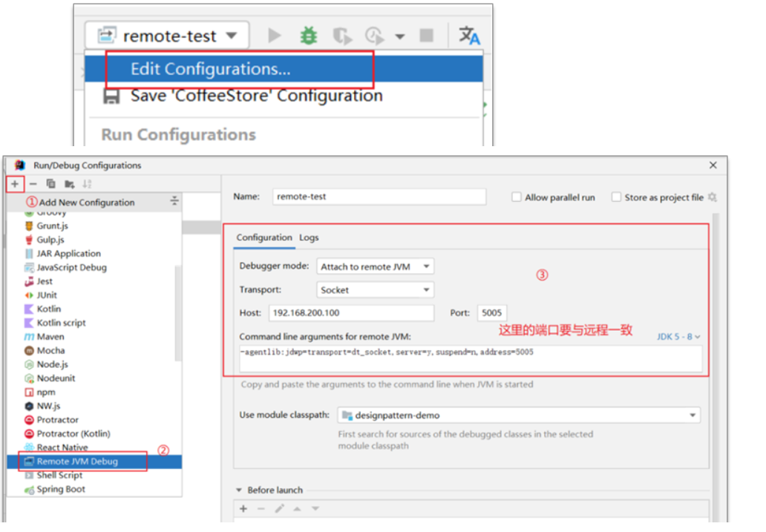Select Remote JVM Debug configuration type

click(x=95, y=462)
